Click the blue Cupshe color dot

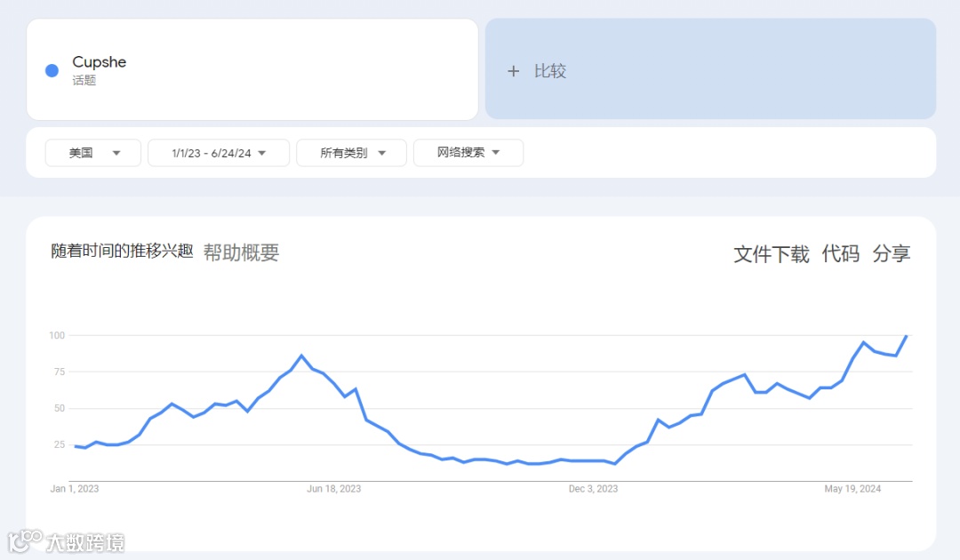tap(52, 70)
